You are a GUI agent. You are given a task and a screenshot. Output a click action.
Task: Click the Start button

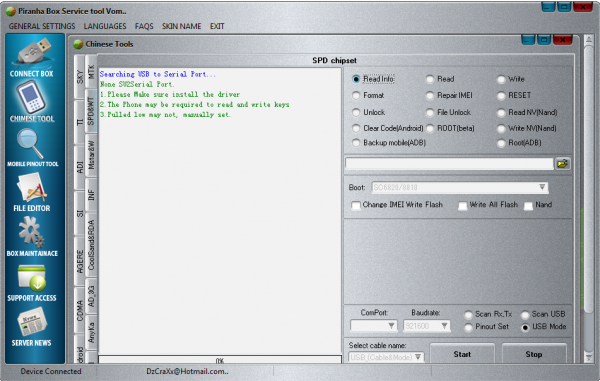(462, 355)
